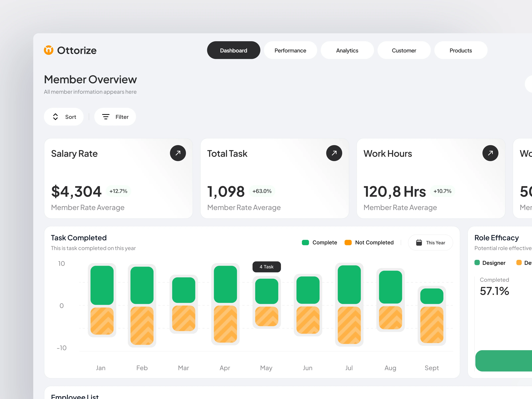Select January's green complete bar
Image resolution: width=532 pixels, height=399 pixels.
tap(102, 285)
